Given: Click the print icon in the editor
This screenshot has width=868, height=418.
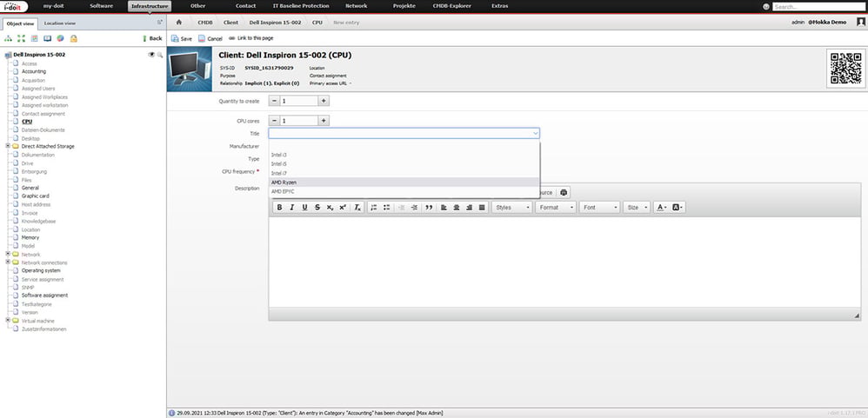Looking at the screenshot, I should 564,192.
